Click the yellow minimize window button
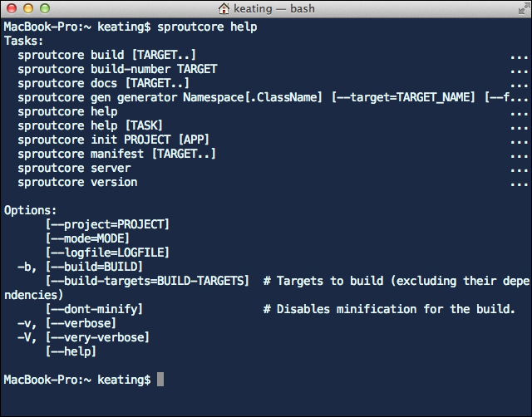The image size is (532, 417). click(x=28, y=8)
